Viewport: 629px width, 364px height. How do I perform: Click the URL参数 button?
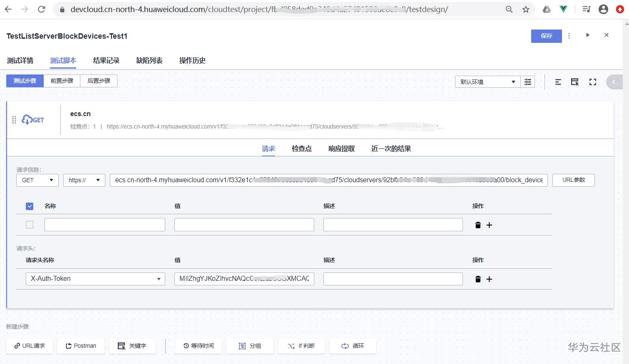coord(574,180)
